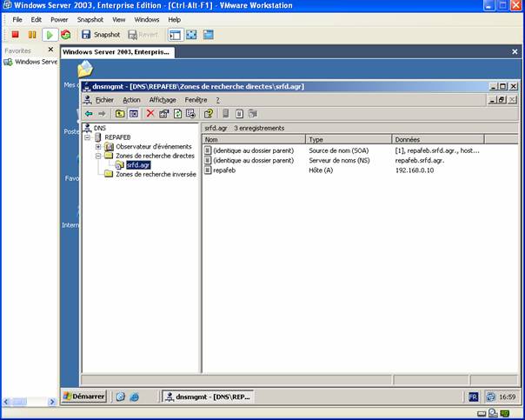
Task: Click the Windows Server 2003 VM tab
Action: (117, 52)
